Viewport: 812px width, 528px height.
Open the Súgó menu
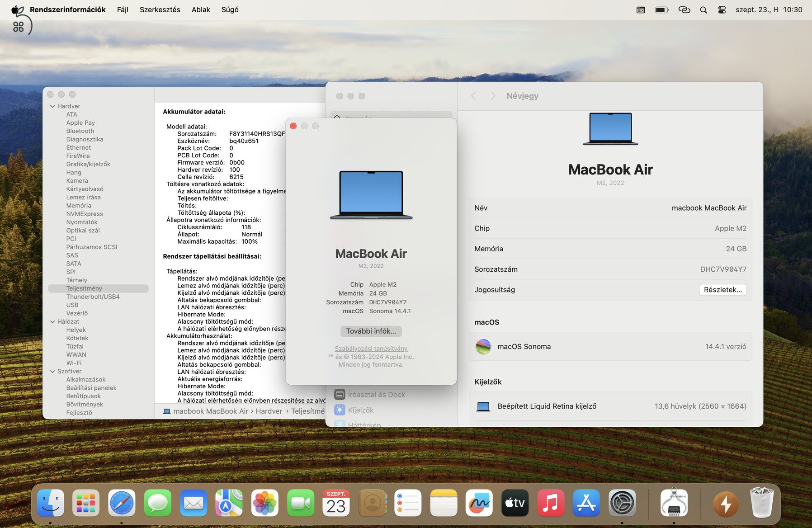click(x=230, y=9)
